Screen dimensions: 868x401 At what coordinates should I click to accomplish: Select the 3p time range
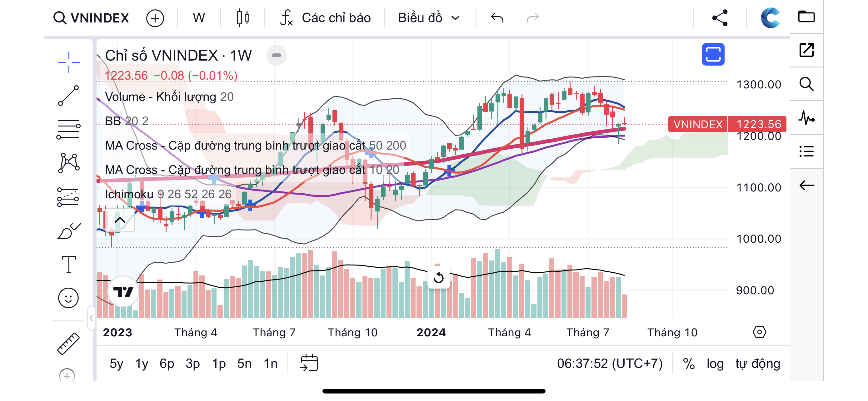coord(193,364)
